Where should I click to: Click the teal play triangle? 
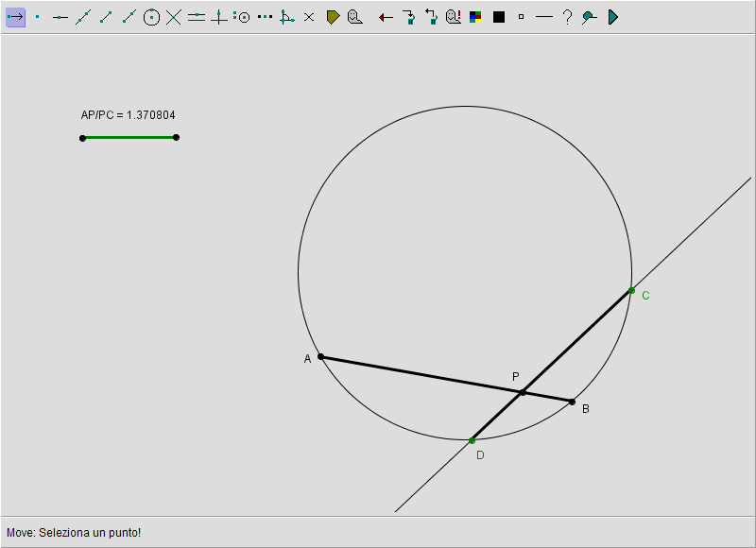612,17
